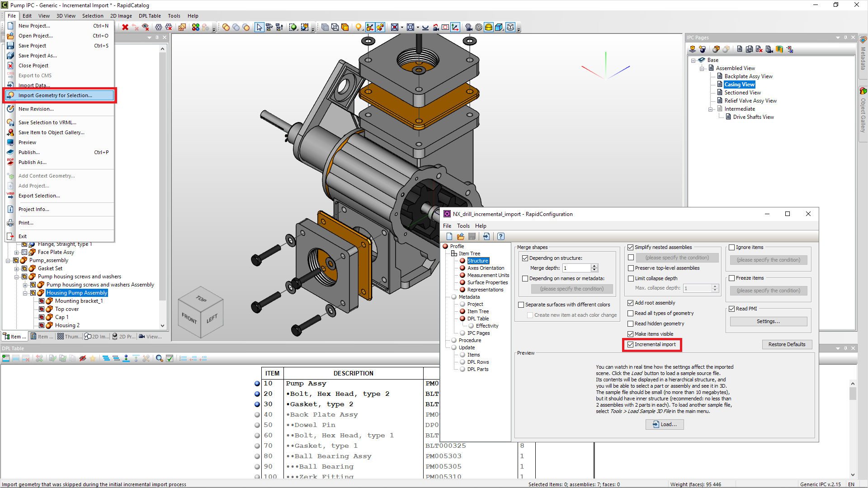Open the File menu in RapidConfiguration
Viewport: 868px width, 488px height.
[x=447, y=225]
